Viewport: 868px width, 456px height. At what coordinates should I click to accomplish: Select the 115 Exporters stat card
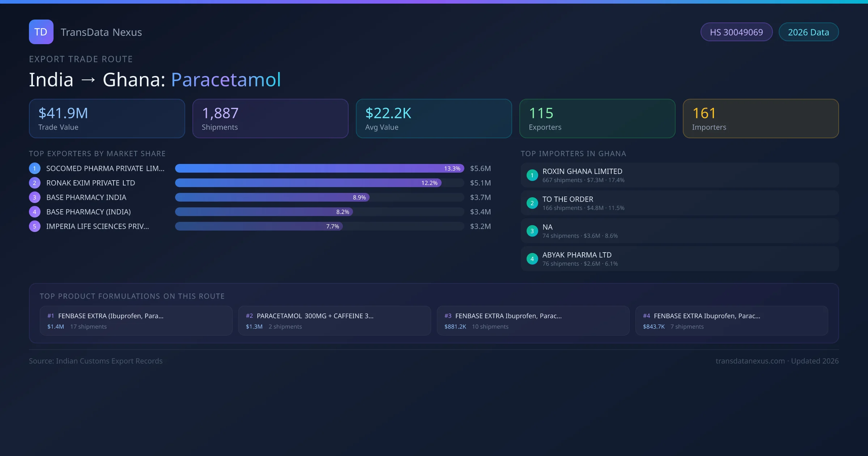coord(597,119)
